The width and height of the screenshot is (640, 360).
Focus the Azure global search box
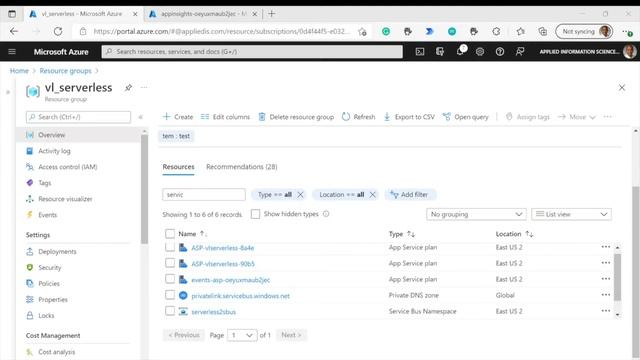[x=252, y=52]
